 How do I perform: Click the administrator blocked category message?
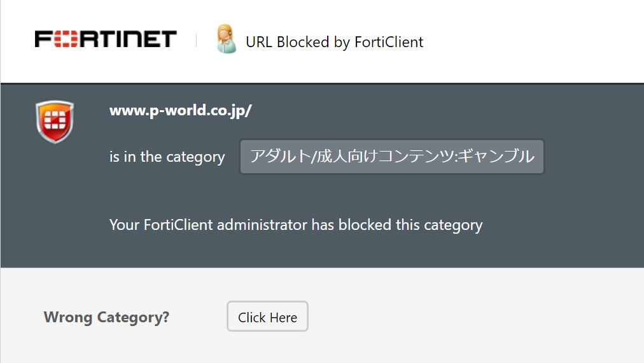296,225
